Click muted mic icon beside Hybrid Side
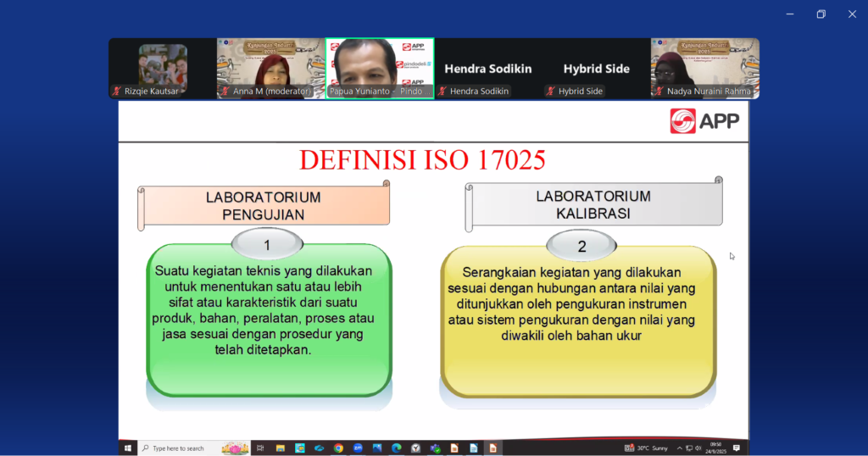This screenshot has height=456, width=868. (x=551, y=92)
